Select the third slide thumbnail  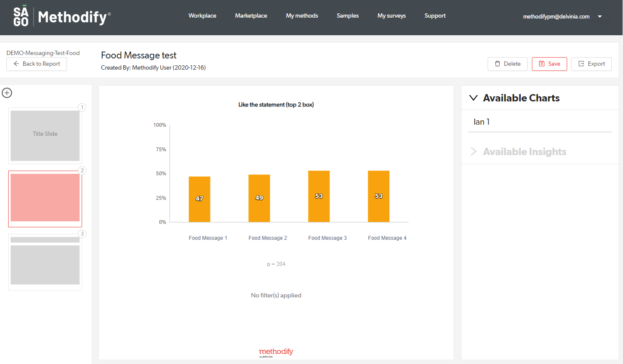pos(45,262)
